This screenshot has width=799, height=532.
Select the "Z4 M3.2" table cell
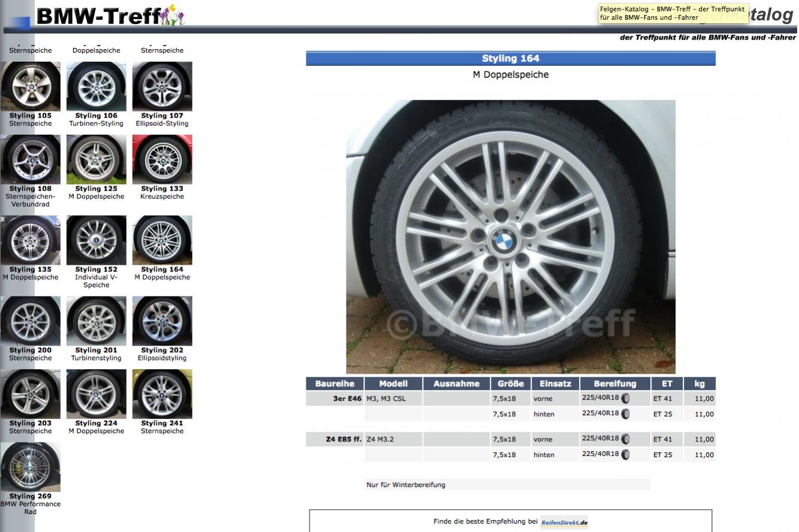pyautogui.click(x=393, y=439)
